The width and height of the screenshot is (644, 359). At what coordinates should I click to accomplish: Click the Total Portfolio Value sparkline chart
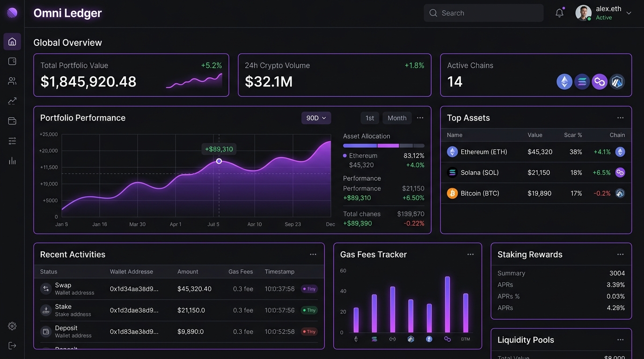(194, 81)
